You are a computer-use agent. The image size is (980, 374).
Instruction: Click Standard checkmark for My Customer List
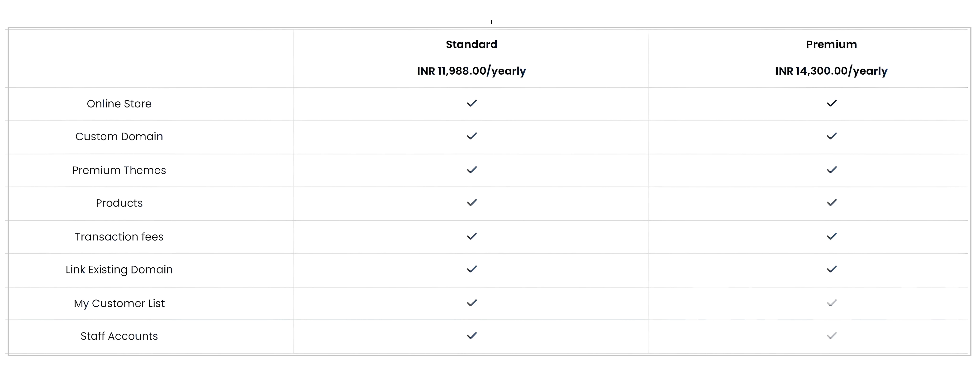click(472, 303)
